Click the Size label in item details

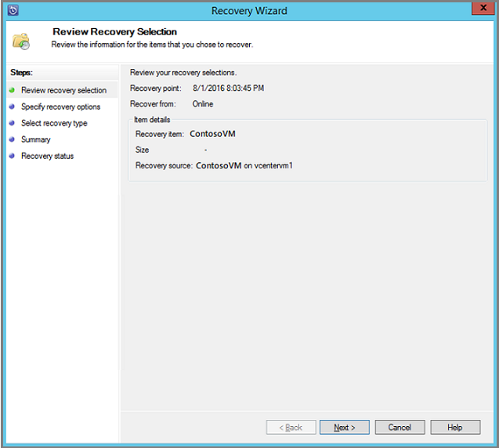(142, 150)
